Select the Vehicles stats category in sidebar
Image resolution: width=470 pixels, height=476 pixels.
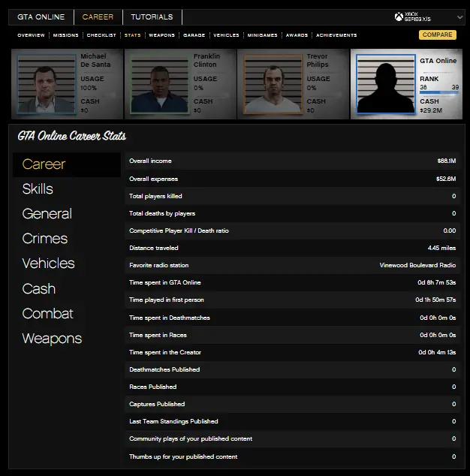coord(48,264)
